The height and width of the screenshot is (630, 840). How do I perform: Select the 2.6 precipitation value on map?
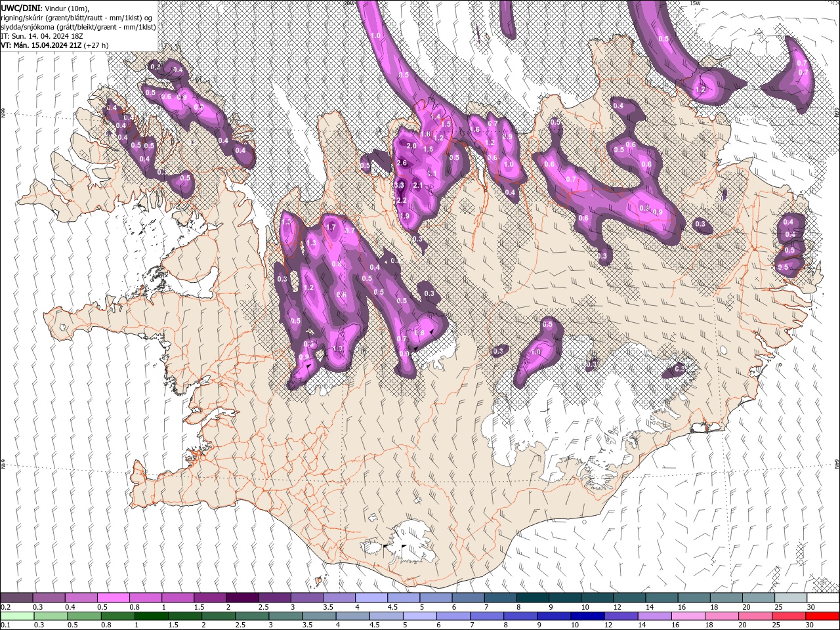pos(402,163)
